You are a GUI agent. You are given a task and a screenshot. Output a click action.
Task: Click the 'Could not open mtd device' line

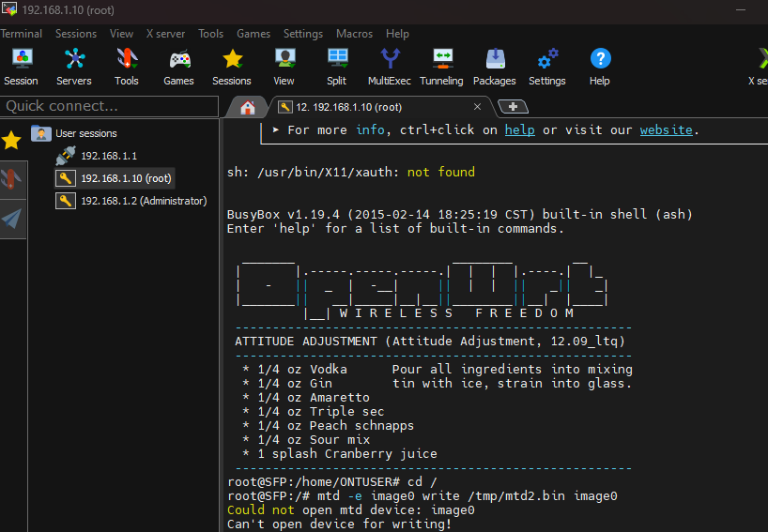click(x=351, y=510)
